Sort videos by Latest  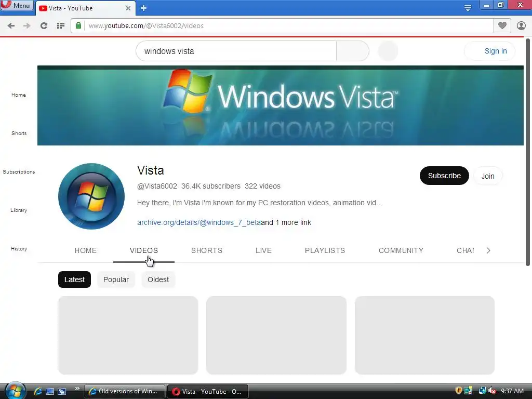(74, 280)
